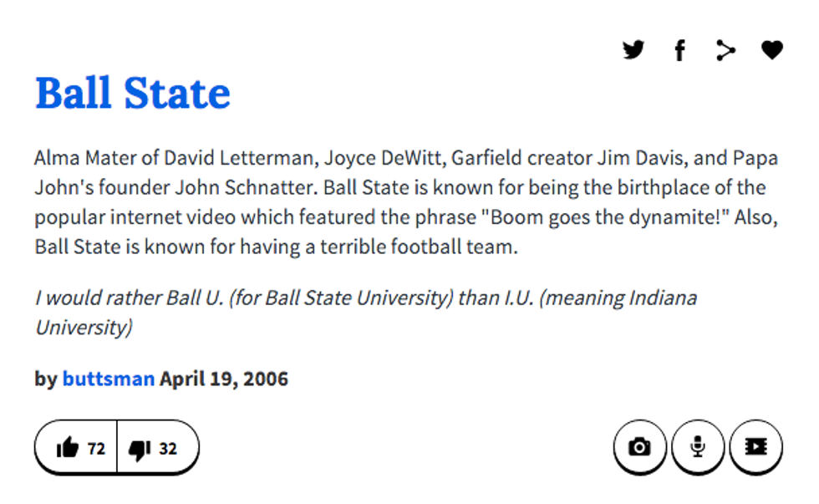Open the generic share icon
The width and height of the screenshot is (819, 504).
tap(725, 51)
